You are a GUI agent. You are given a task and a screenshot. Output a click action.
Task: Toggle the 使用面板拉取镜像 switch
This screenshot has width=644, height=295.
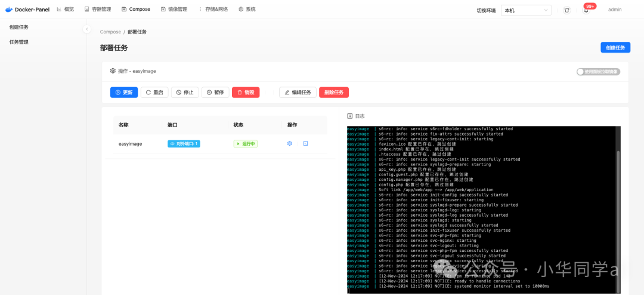tap(598, 72)
